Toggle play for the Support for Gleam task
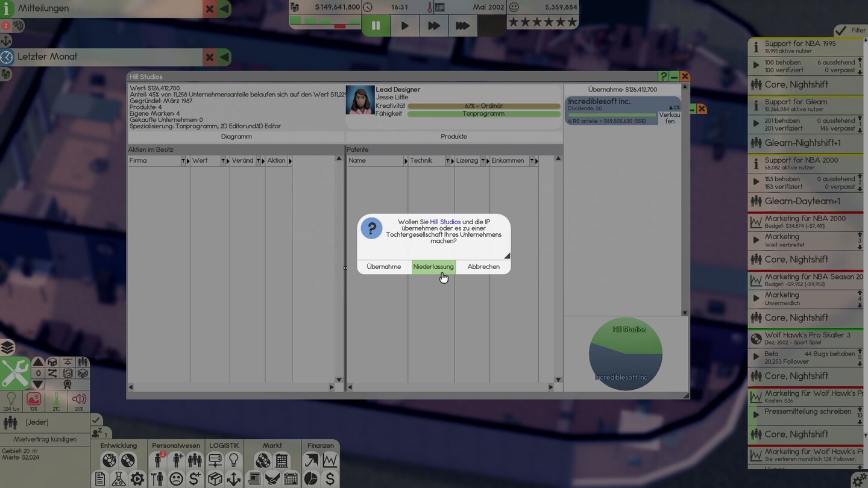 tap(756, 124)
